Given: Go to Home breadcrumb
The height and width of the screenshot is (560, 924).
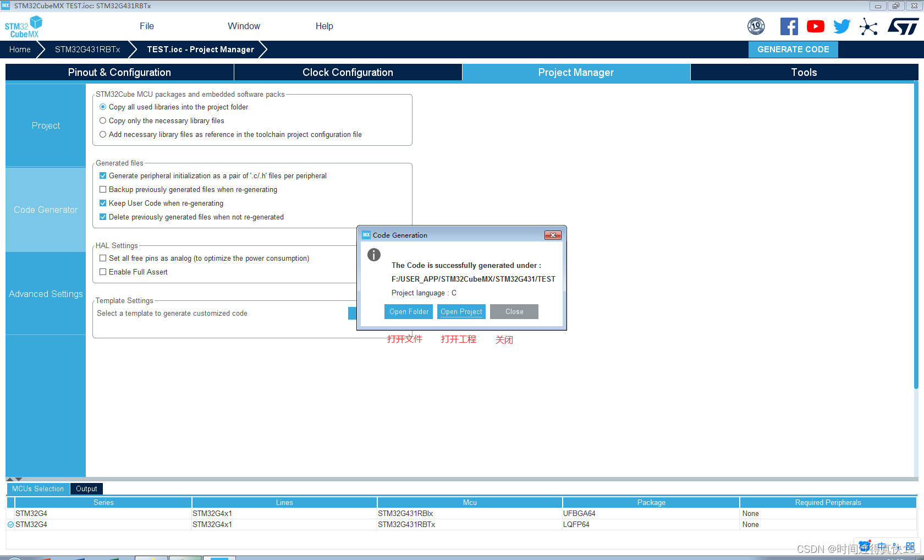Looking at the screenshot, I should click(20, 50).
